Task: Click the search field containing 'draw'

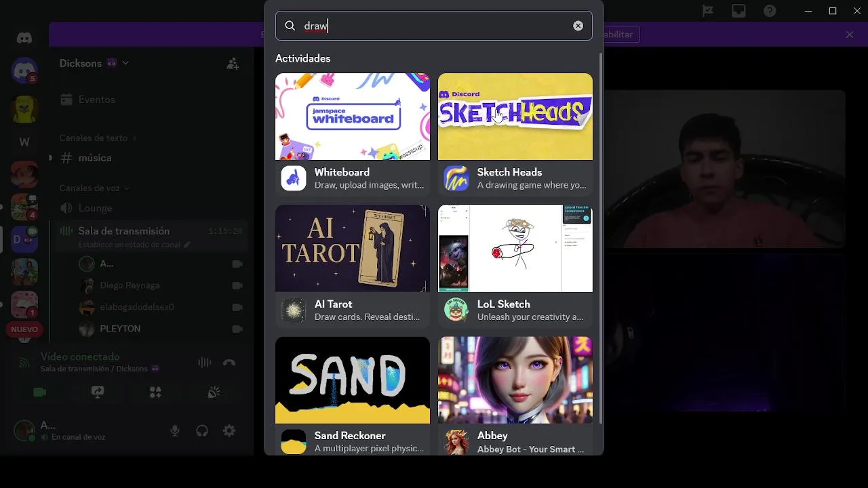Action: point(434,26)
